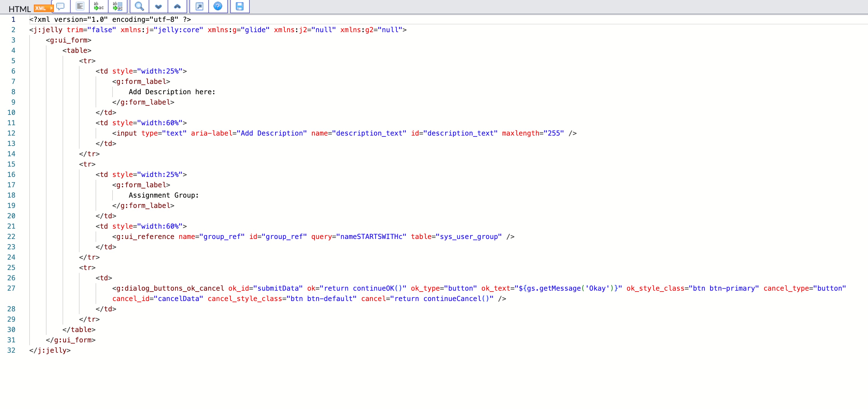The image size is (868, 409).
Task: Click the orange XML badge
Action: (43, 8)
